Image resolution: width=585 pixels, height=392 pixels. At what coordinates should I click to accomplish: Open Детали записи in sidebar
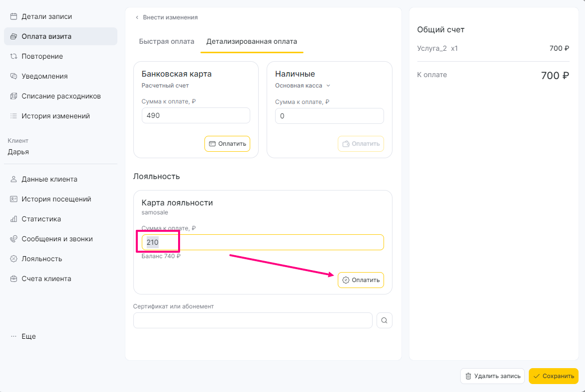pyautogui.click(x=61, y=16)
